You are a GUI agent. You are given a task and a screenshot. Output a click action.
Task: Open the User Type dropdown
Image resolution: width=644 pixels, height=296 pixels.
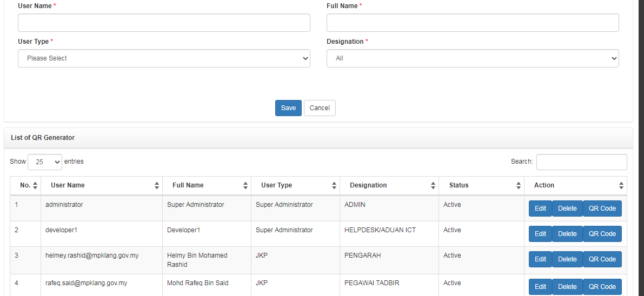coord(164,58)
